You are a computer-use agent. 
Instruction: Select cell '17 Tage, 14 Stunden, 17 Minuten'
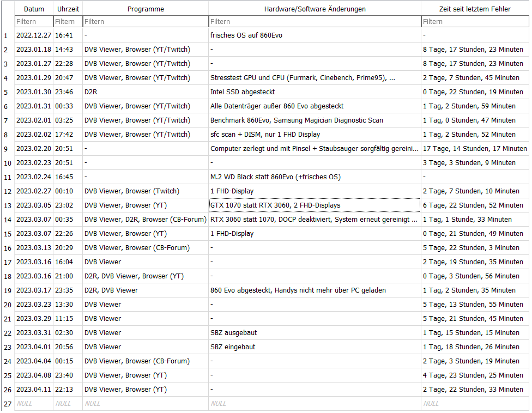(x=475, y=149)
